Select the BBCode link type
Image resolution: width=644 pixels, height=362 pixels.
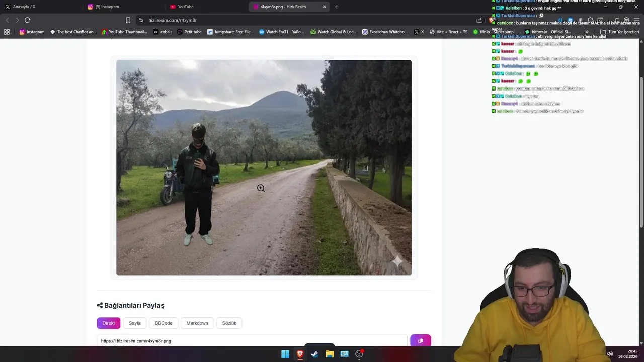coord(164,323)
